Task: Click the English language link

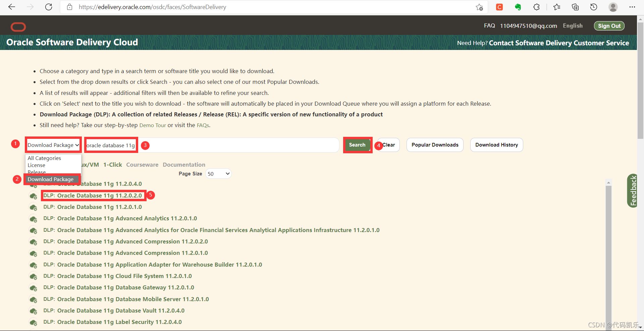Action: click(x=573, y=26)
